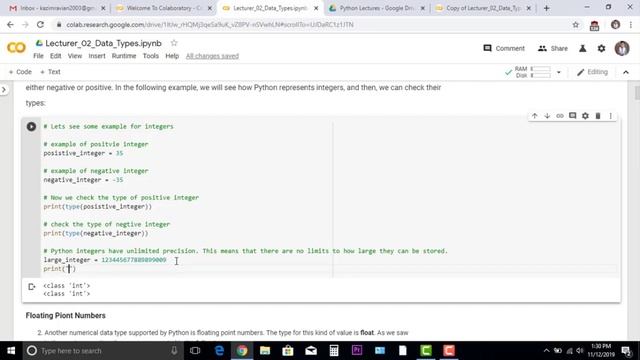640x360 pixels.
Task: Open Editing mode dropdown
Action: coord(592,72)
